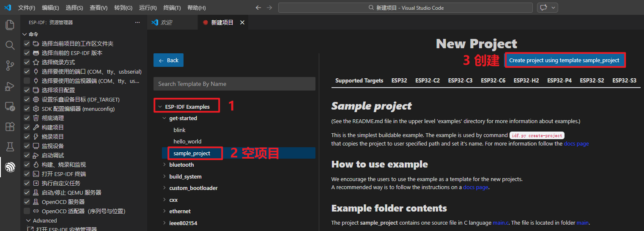The height and width of the screenshot is (231, 644).
Task: Select the sample_project template
Action: (192, 153)
